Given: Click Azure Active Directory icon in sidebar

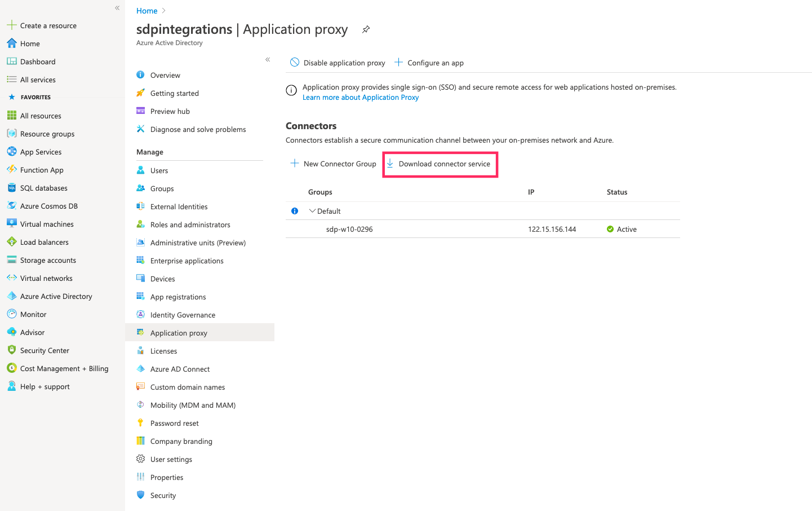Looking at the screenshot, I should pyautogui.click(x=11, y=296).
